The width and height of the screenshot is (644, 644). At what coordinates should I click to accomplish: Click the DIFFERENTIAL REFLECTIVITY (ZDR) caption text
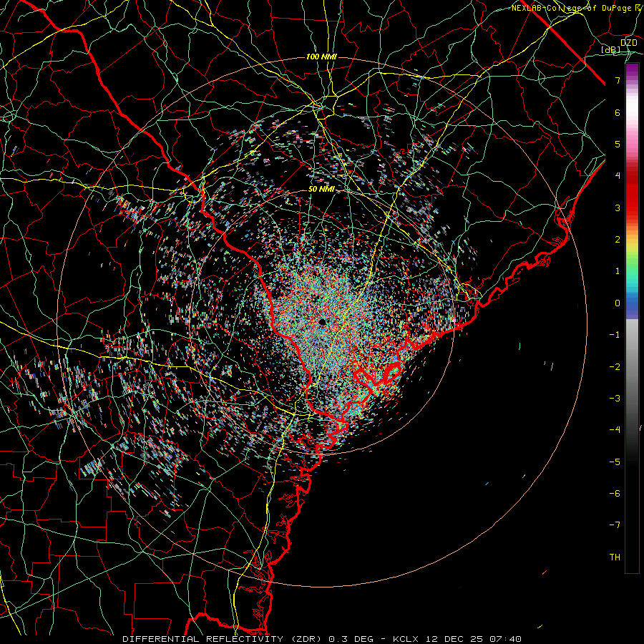224,639
